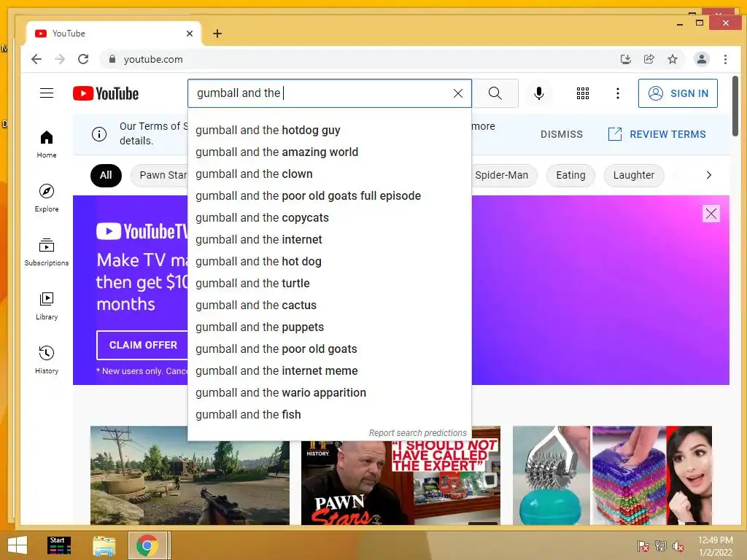
Task: Share this page from the address bar
Action: click(649, 59)
